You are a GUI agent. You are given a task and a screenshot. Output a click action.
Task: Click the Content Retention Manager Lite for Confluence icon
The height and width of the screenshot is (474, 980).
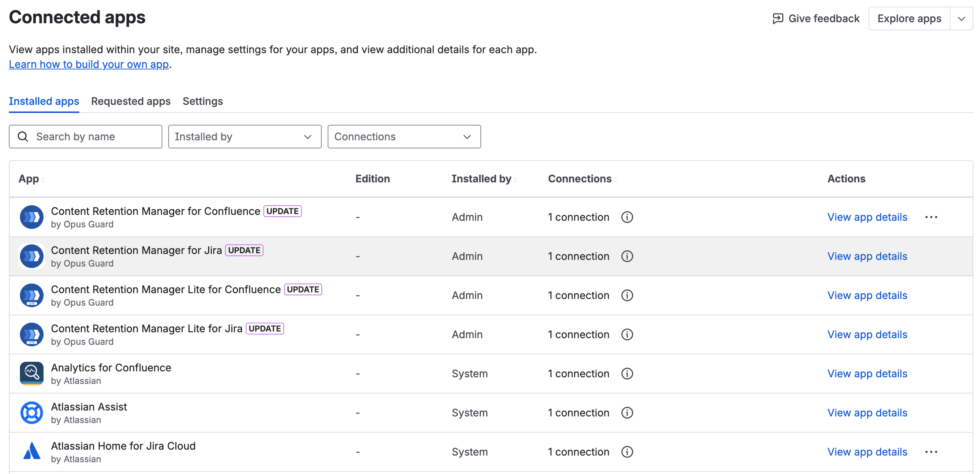32,295
